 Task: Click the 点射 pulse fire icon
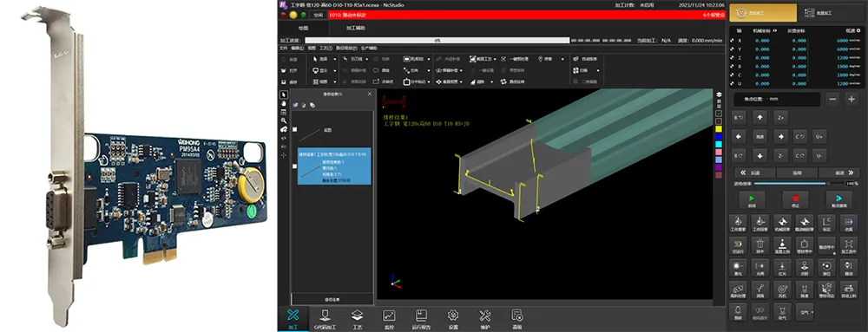805,268
